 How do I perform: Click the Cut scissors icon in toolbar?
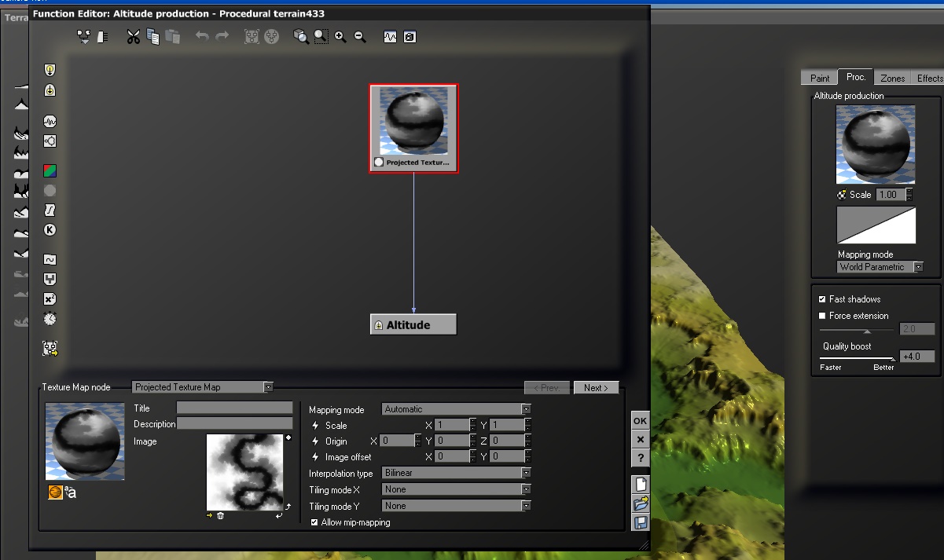(133, 36)
